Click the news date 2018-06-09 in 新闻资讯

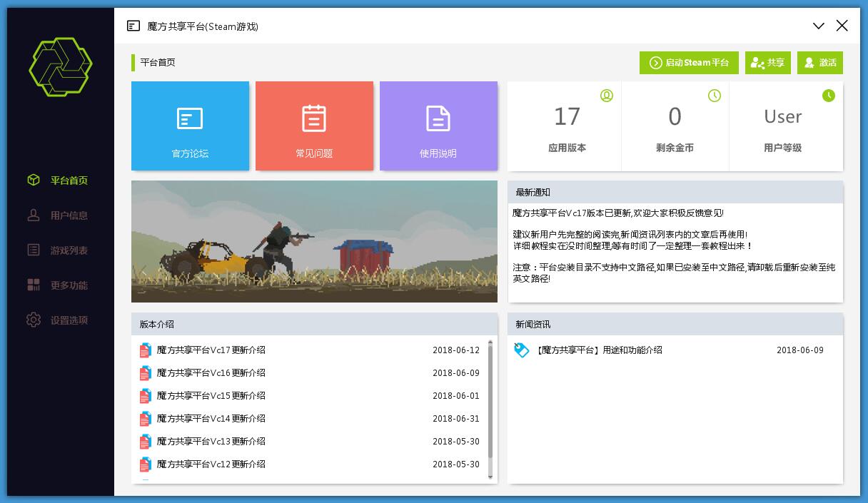point(800,350)
